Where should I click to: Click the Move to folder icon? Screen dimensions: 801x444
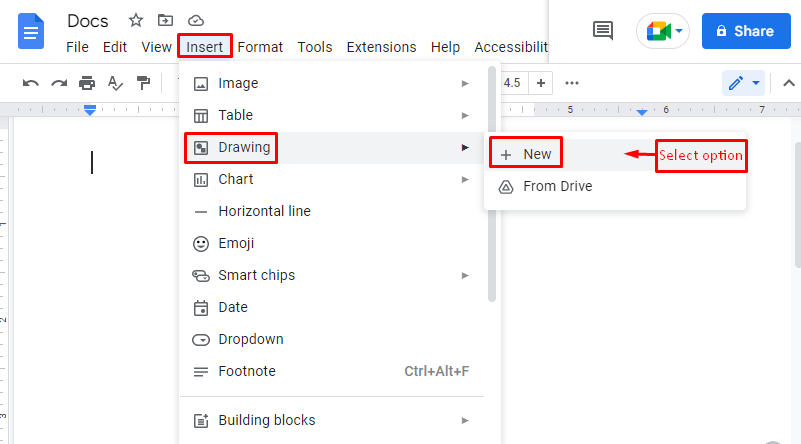pos(165,20)
